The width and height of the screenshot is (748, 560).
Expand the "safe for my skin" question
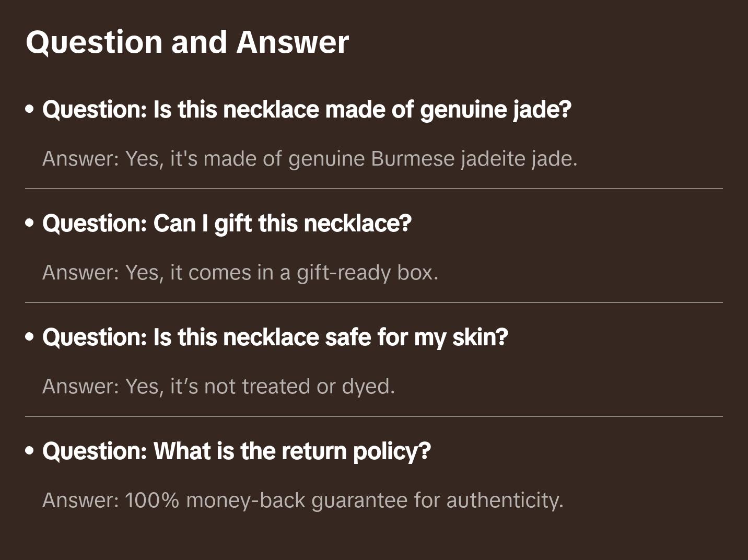(275, 337)
